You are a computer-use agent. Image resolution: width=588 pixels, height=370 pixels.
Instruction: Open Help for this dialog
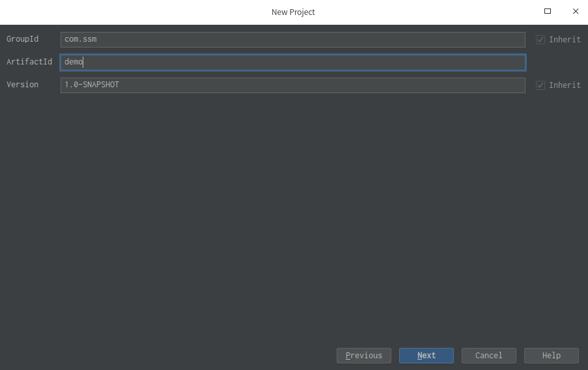[x=551, y=356]
